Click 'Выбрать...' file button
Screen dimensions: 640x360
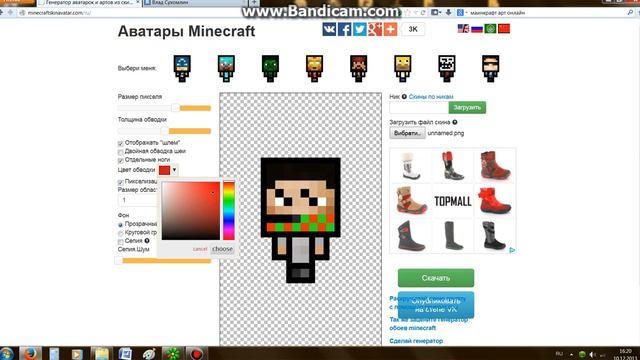[x=407, y=133]
